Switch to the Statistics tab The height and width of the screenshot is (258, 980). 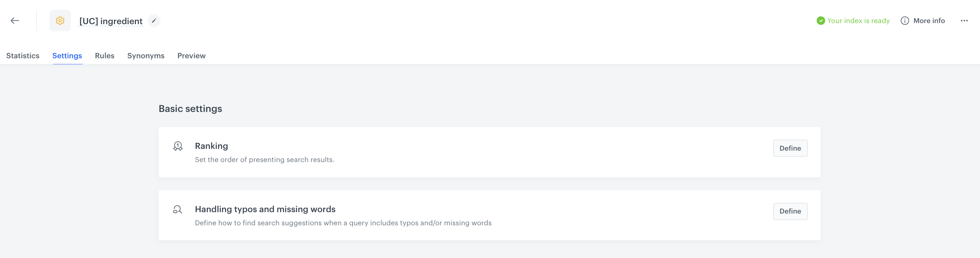click(23, 56)
